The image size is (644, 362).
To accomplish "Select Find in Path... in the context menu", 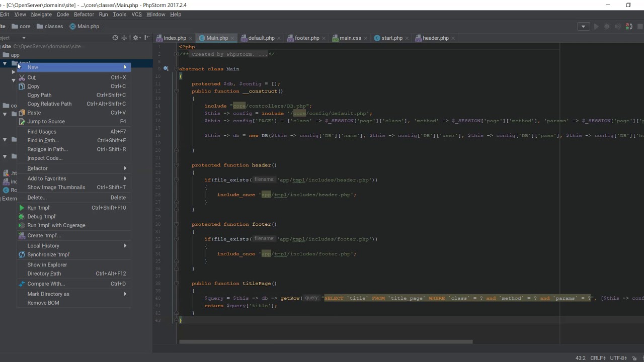I will point(74,141).
